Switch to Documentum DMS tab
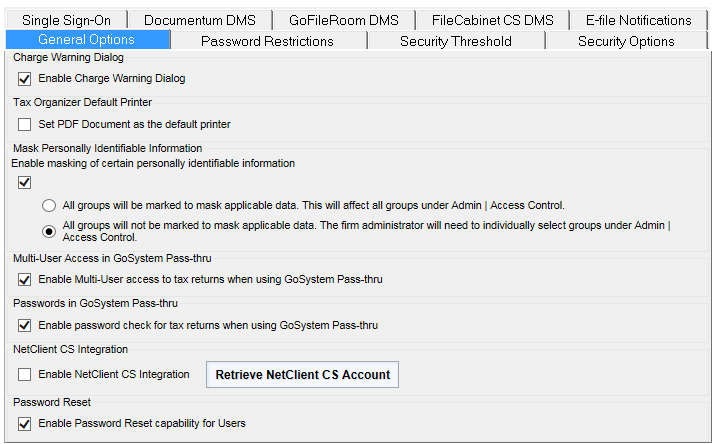Screen dimensions: 714x444 tap(200, 20)
